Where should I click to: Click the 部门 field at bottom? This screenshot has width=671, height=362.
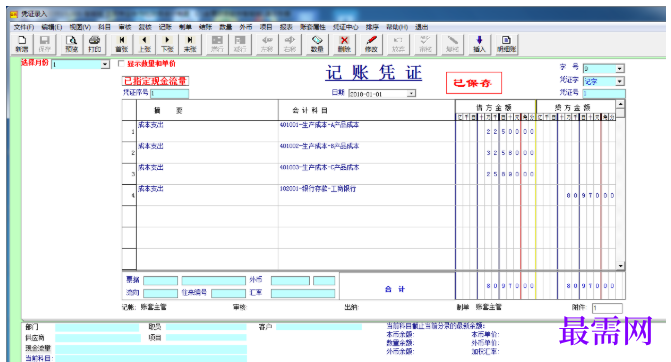pyautogui.click(x=97, y=327)
